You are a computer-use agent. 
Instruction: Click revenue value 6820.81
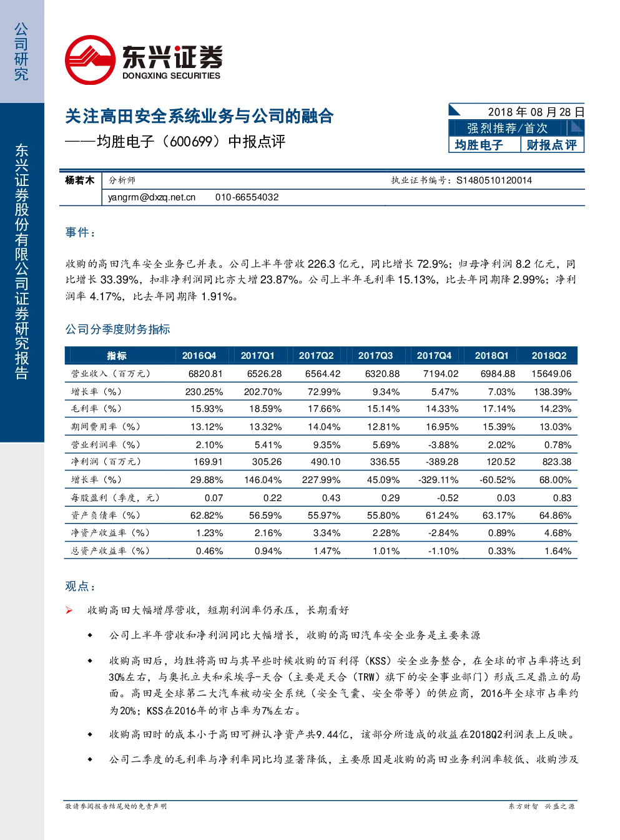[205, 374]
